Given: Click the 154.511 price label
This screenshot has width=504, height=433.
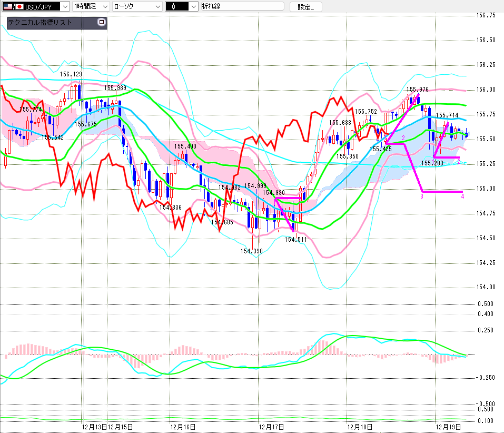Looking at the screenshot, I should pyautogui.click(x=296, y=239).
